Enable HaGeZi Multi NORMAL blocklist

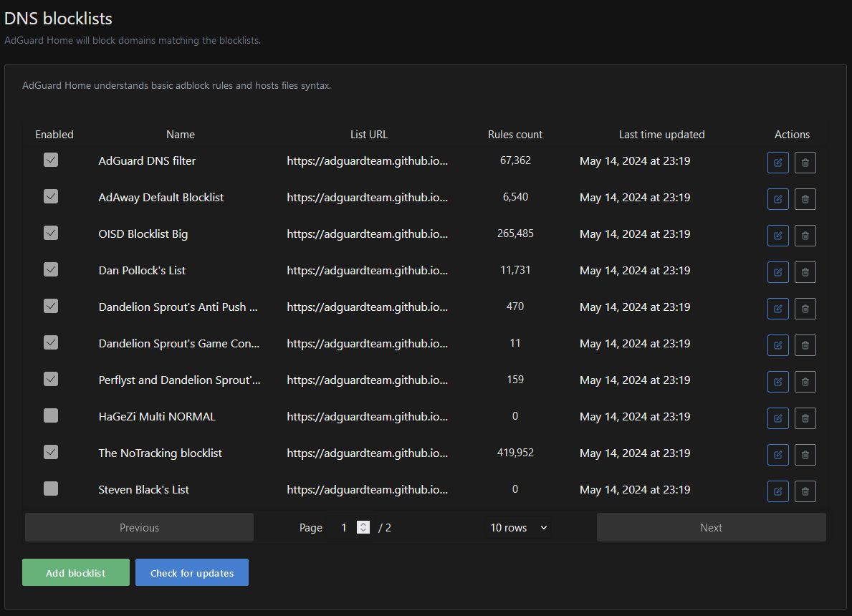point(51,415)
